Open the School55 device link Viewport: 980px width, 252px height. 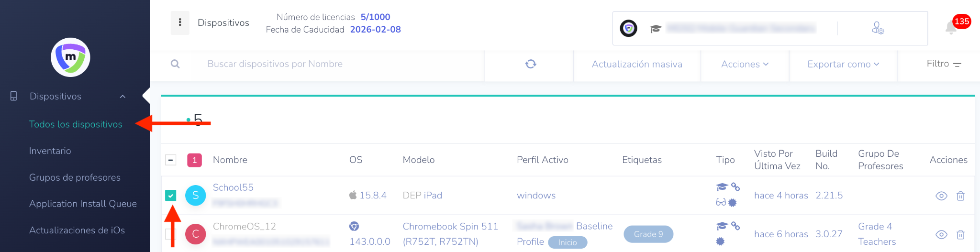pyautogui.click(x=233, y=187)
